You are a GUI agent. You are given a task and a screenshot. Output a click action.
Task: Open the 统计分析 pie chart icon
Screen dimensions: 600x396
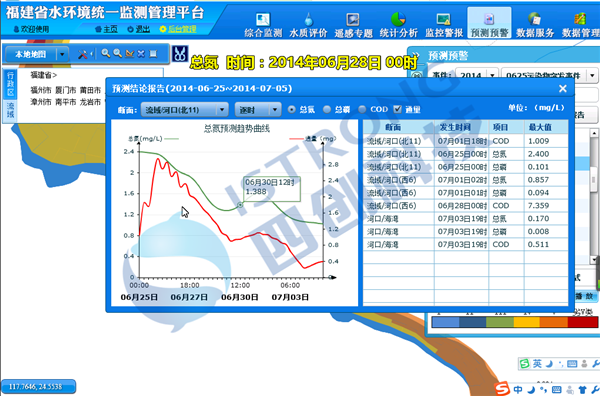click(x=398, y=19)
